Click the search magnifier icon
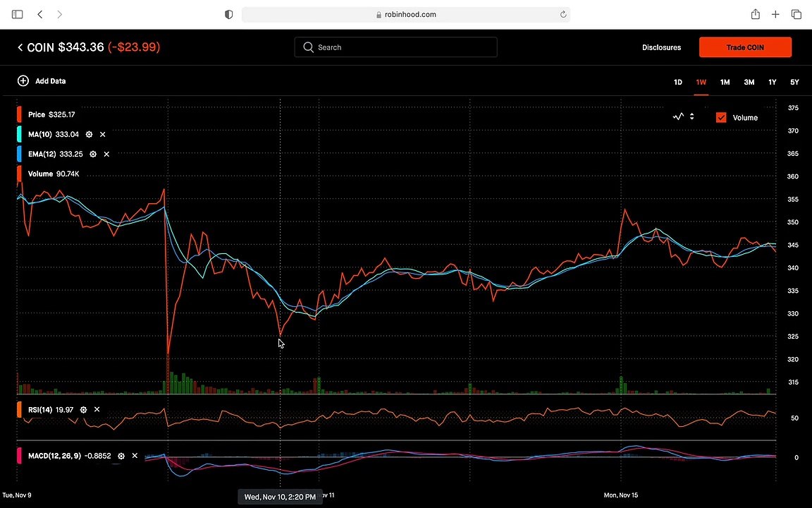The image size is (812, 508). (308, 47)
